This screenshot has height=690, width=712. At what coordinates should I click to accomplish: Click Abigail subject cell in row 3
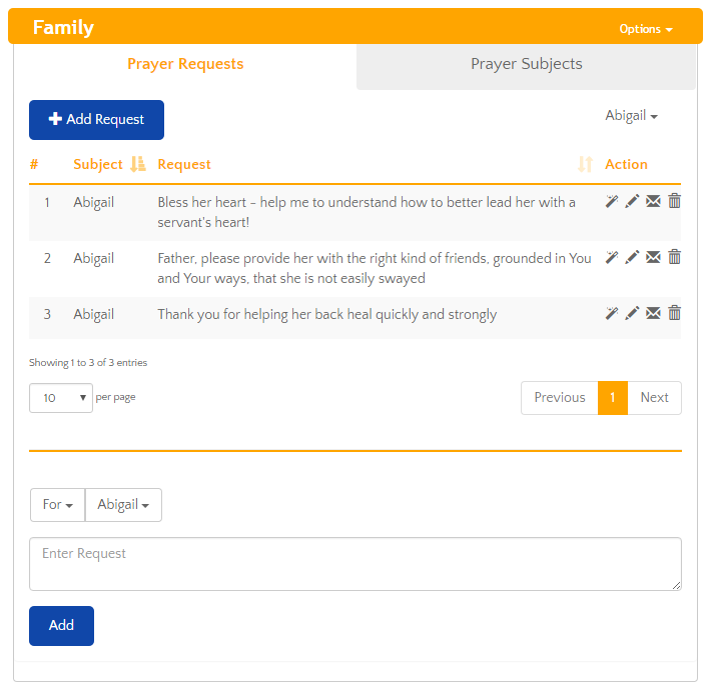[x=94, y=314]
